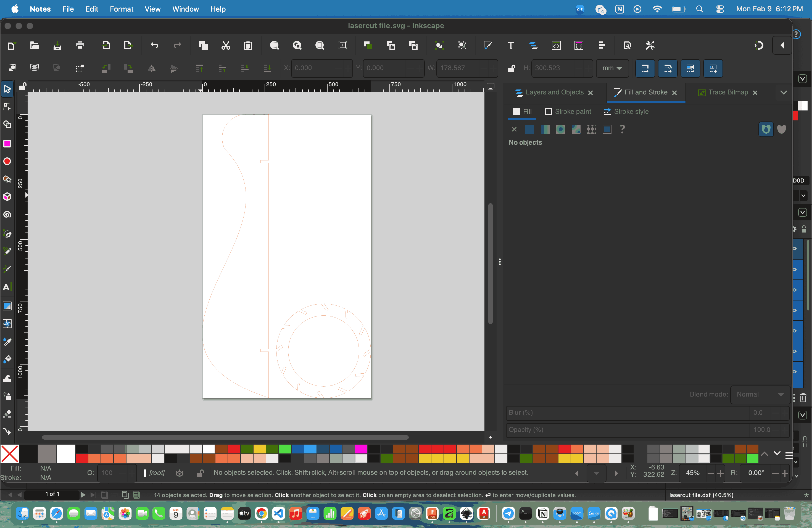
Task: Select the Node editing tool
Action: (x=7, y=107)
